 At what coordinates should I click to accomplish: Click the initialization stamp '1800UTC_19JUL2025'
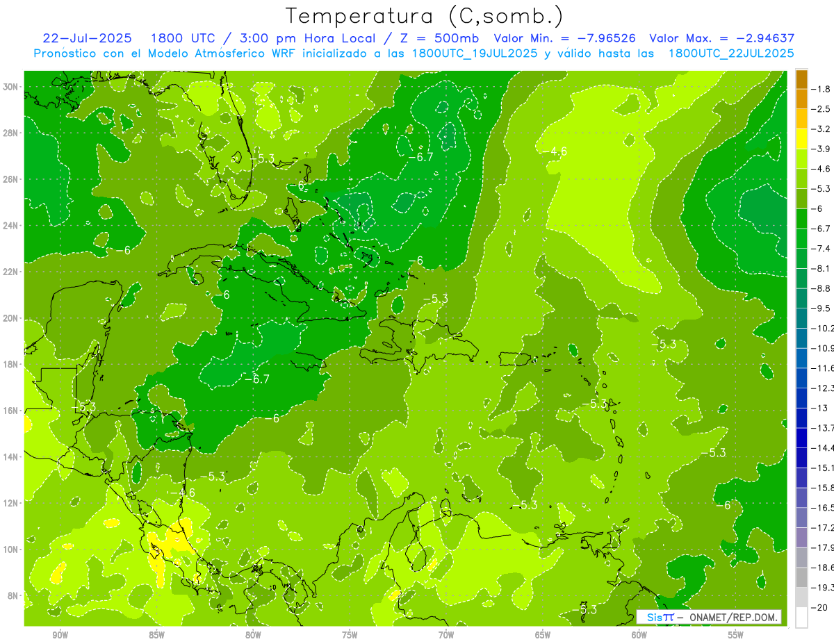475,53
